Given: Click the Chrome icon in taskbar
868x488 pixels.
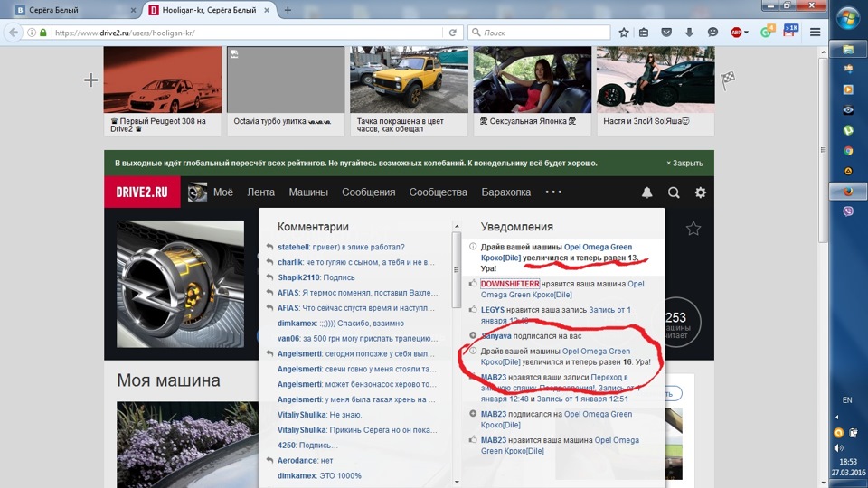Looking at the screenshot, I should pyautogui.click(x=848, y=151).
